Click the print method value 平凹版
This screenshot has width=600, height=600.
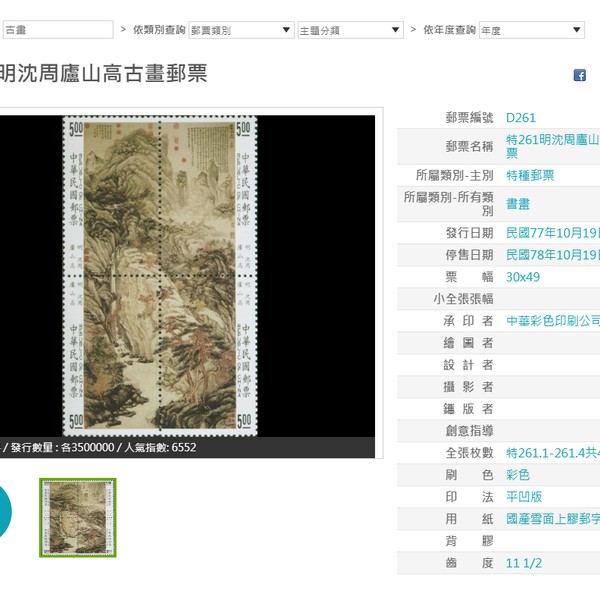[524, 497]
